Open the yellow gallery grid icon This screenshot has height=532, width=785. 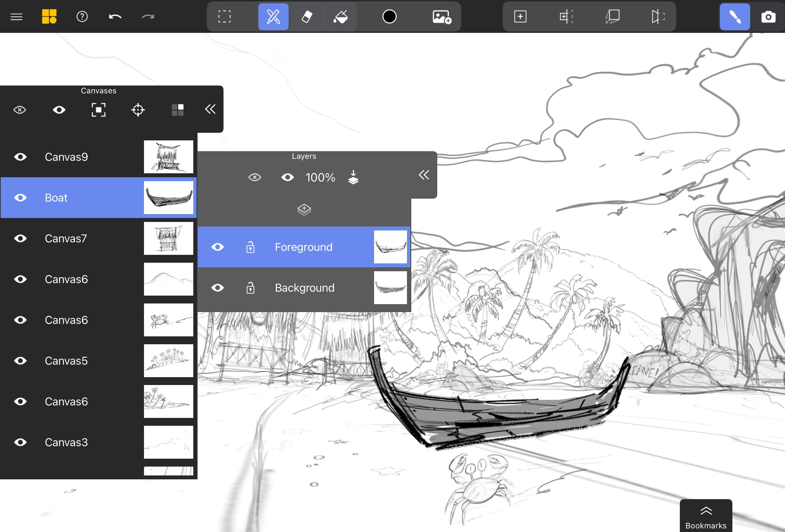pos(49,16)
